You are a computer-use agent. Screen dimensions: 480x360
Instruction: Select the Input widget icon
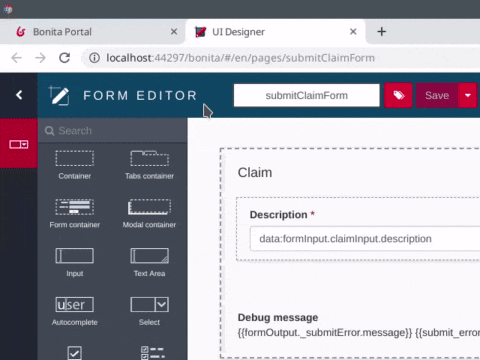coord(74,256)
